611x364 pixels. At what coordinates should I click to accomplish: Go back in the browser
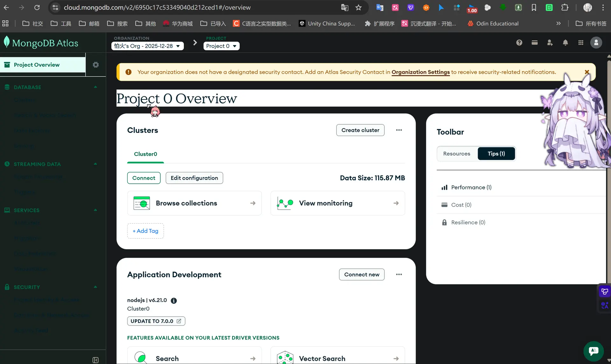coord(6,7)
